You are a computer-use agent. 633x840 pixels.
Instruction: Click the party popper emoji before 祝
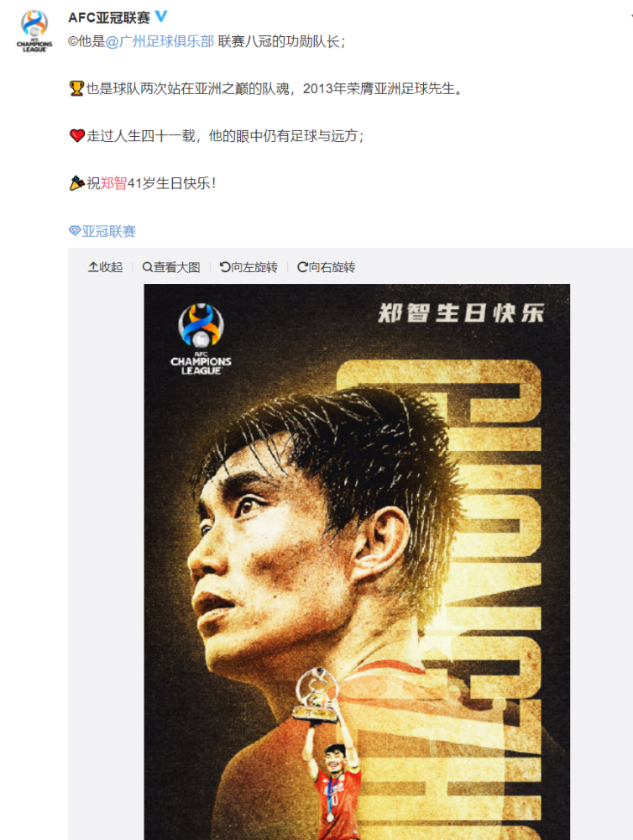[x=76, y=183]
